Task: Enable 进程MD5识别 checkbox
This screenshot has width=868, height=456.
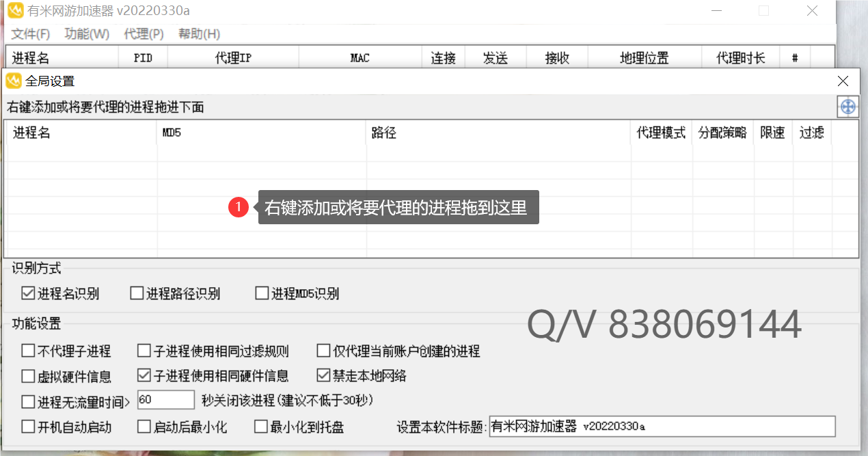Action: [x=262, y=293]
